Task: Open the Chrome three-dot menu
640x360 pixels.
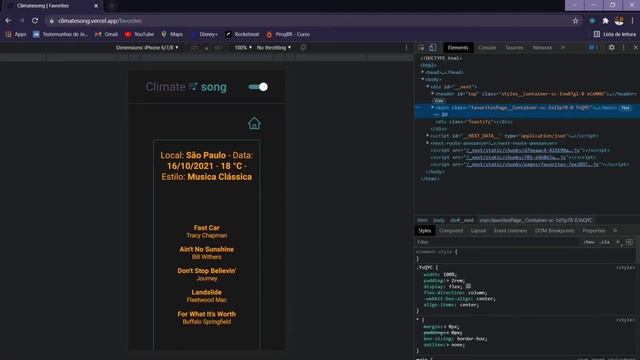Action: pos(633,21)
